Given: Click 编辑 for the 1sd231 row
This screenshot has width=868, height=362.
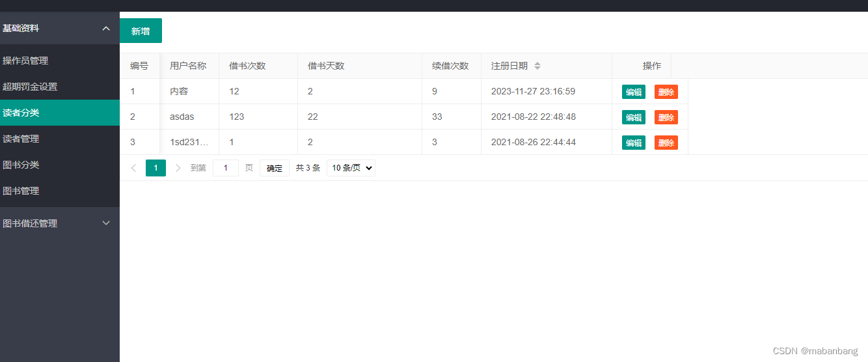Looking at the screenshot, I should pos(634,143).
